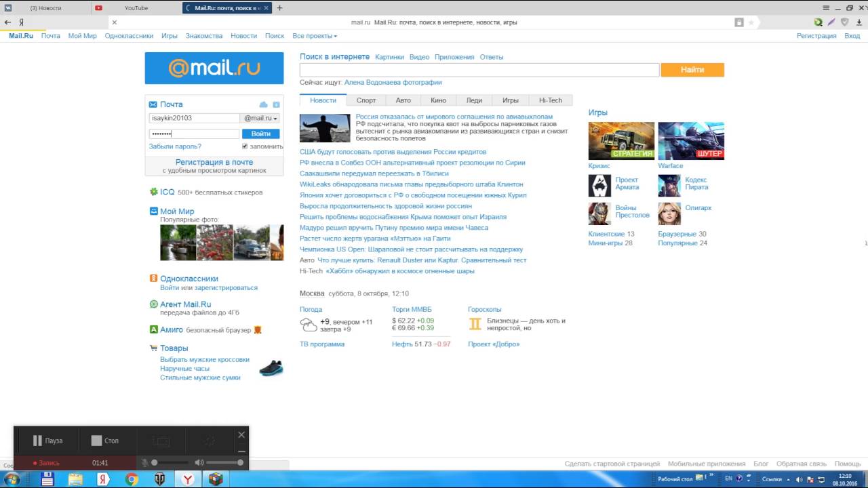Image resolution: width=868 pixels, height=488 pixels.
Task: Click the purple feather extension icon
Action: [831, 22]
